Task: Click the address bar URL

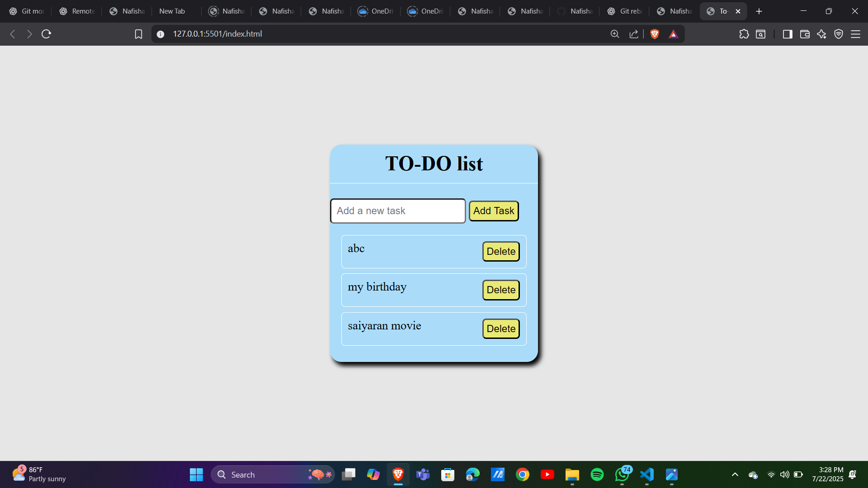Action: 217,34
